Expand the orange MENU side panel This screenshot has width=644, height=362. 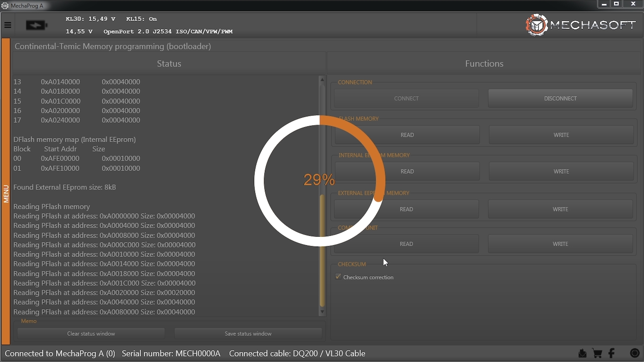click(6, 192)
